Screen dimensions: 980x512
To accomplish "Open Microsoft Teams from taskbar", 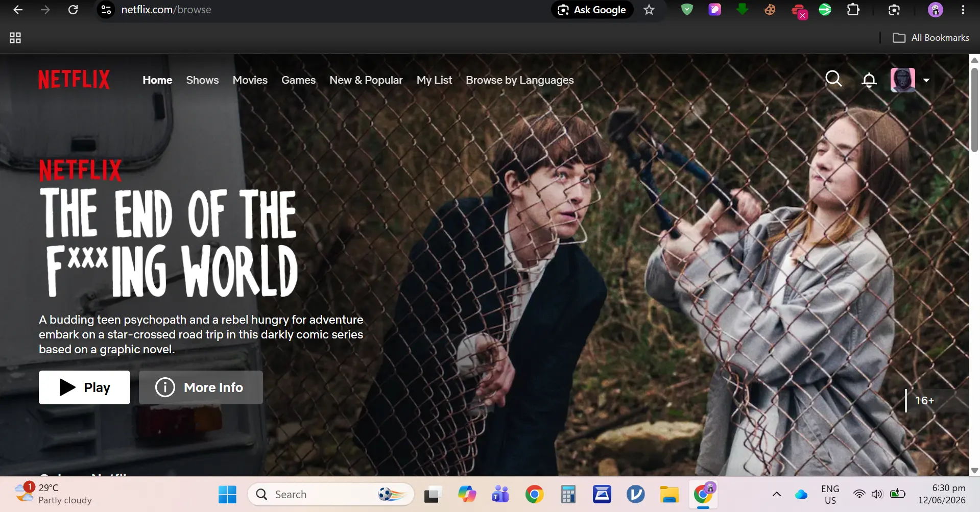I will (500, 495).
